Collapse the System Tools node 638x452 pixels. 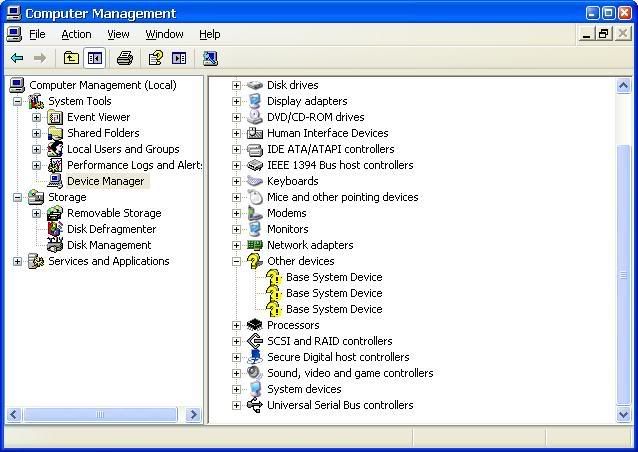17,101
